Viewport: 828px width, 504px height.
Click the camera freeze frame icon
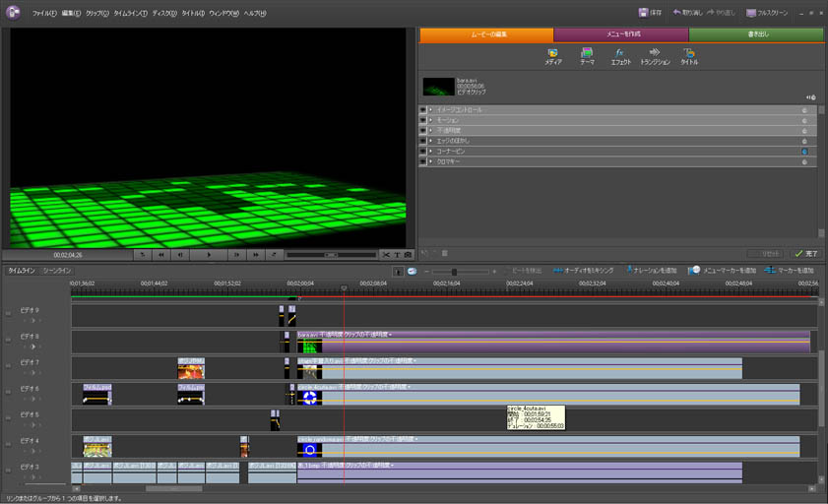point(409,254)
